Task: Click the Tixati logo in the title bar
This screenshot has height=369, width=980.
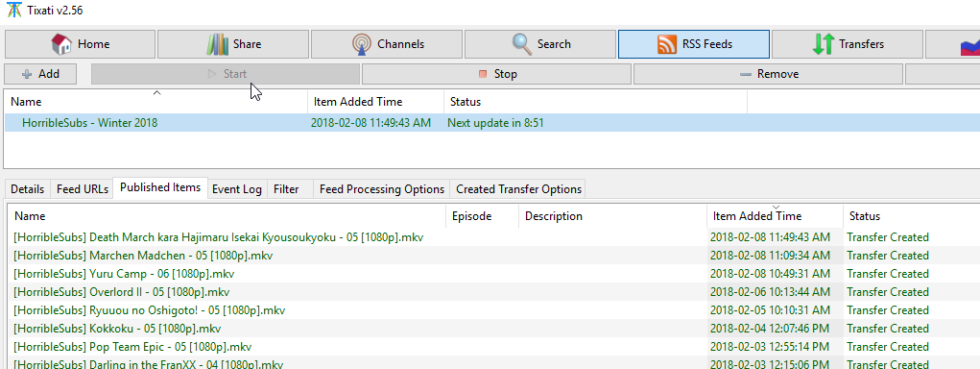Action: pos(13,11)
